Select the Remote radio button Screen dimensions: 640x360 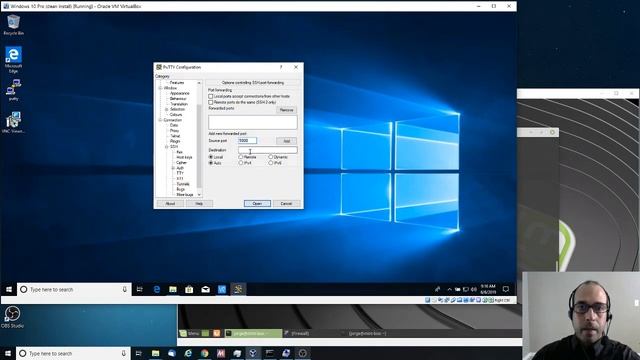[241, 157]
